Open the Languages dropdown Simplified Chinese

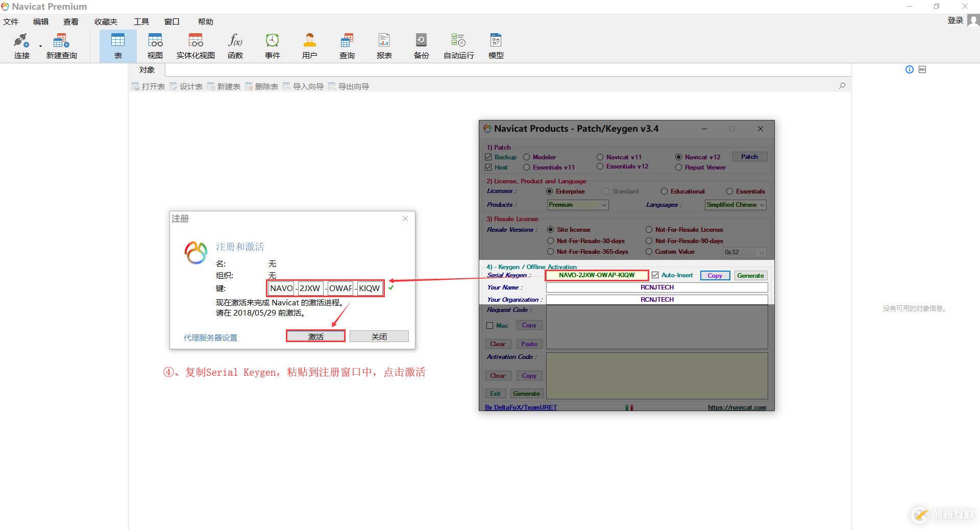[x=736, y=205]
